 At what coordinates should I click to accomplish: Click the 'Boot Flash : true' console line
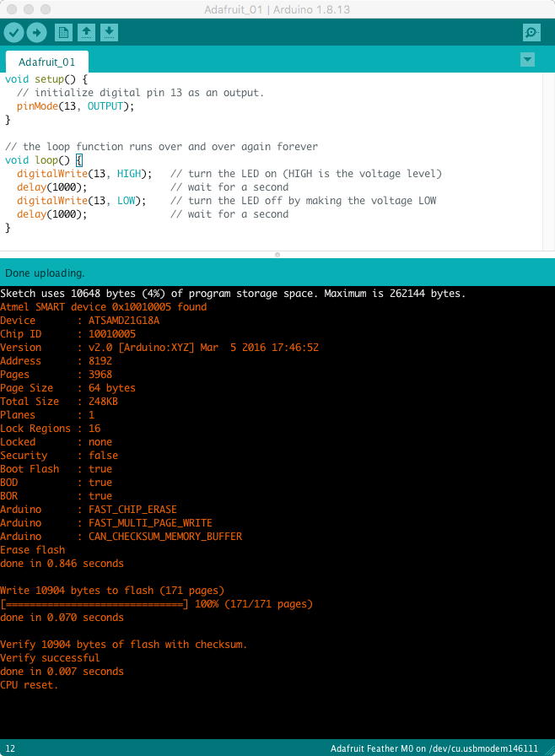56,468
